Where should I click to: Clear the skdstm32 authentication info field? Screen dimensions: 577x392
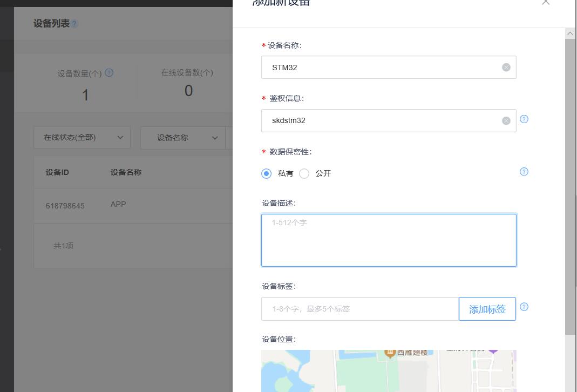click(x=506, y=120)
